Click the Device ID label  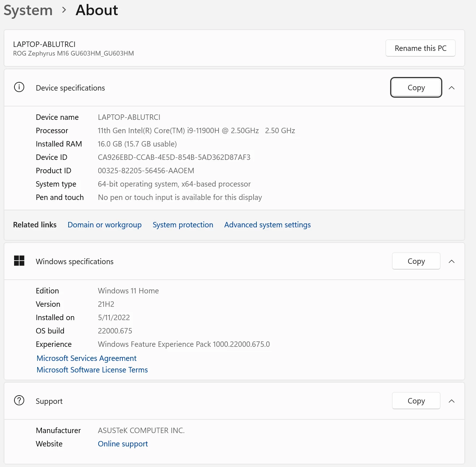coord(52,157)
